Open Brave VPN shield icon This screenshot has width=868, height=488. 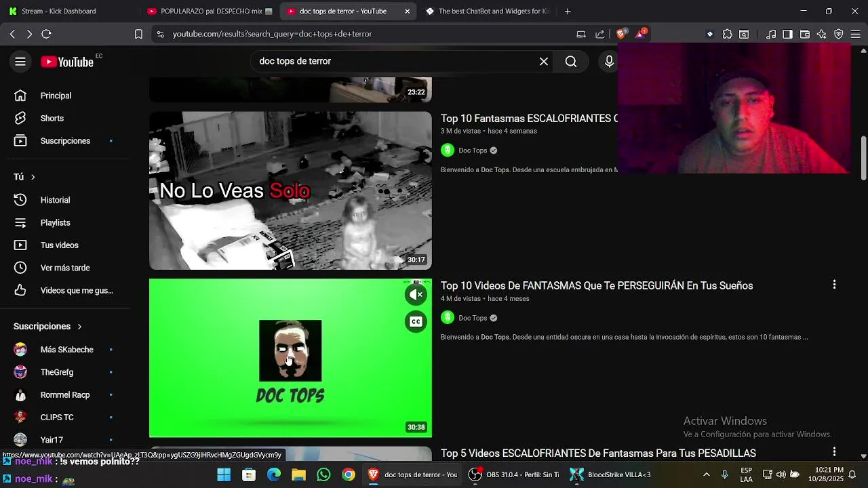(839, 34)
